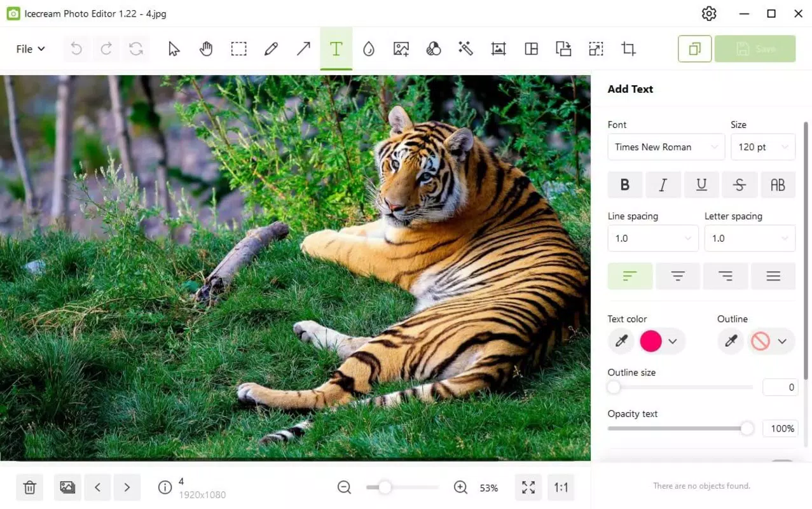
Task: Toggle Italic text formatting
Action: 663,185
